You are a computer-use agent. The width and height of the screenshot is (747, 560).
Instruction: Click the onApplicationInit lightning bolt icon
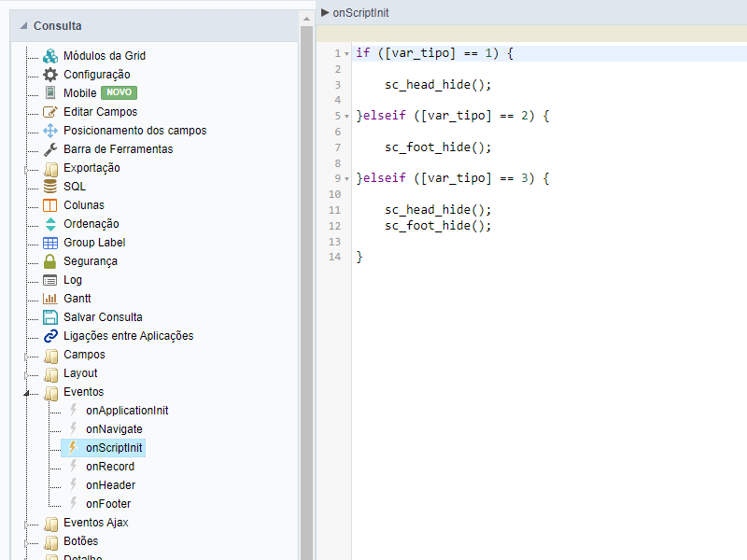click(x=73, y=410)
